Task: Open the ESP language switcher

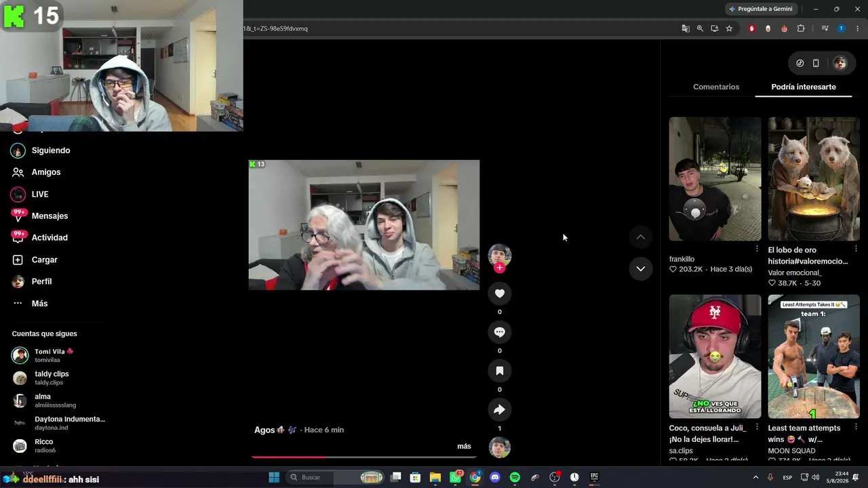Action: [787, 477]
